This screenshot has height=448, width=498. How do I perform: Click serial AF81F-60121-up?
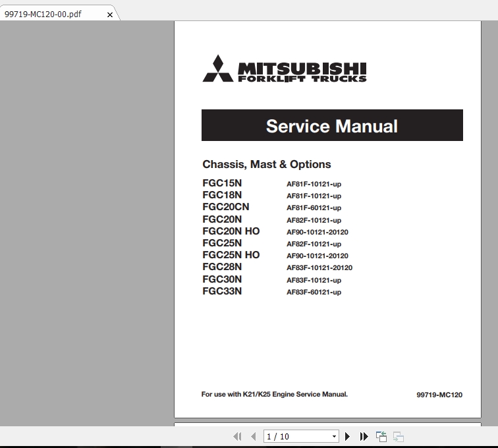(314, 208)
